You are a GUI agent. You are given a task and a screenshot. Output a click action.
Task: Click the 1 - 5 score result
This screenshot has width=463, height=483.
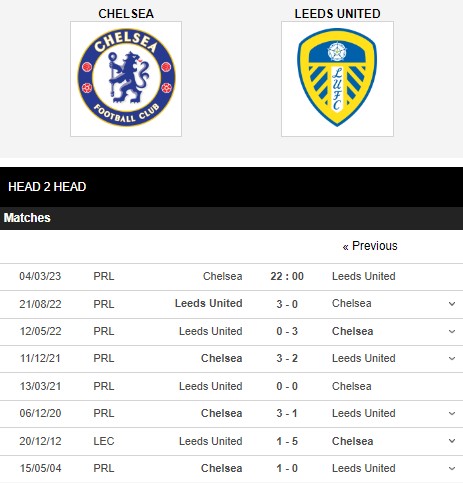287,441
